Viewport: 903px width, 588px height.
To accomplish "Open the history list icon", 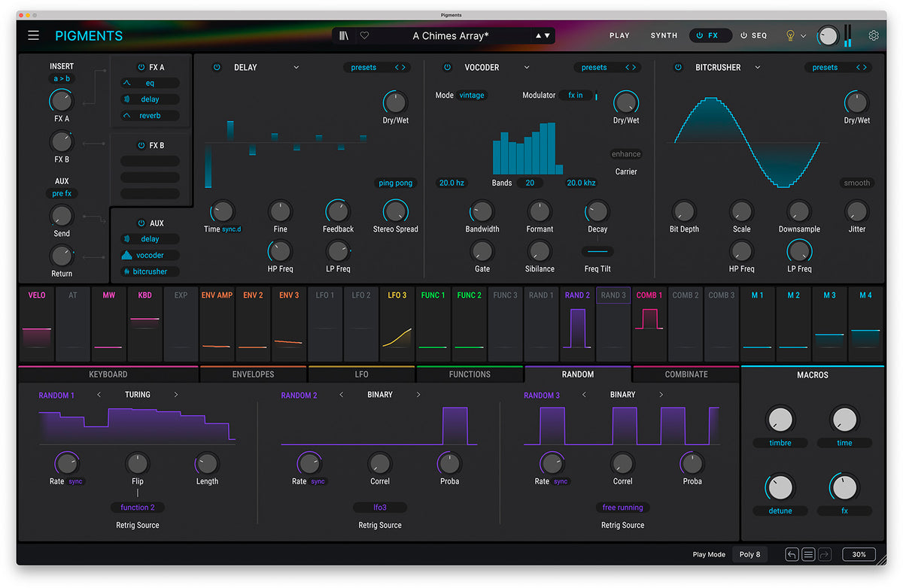I will (808, 554).
